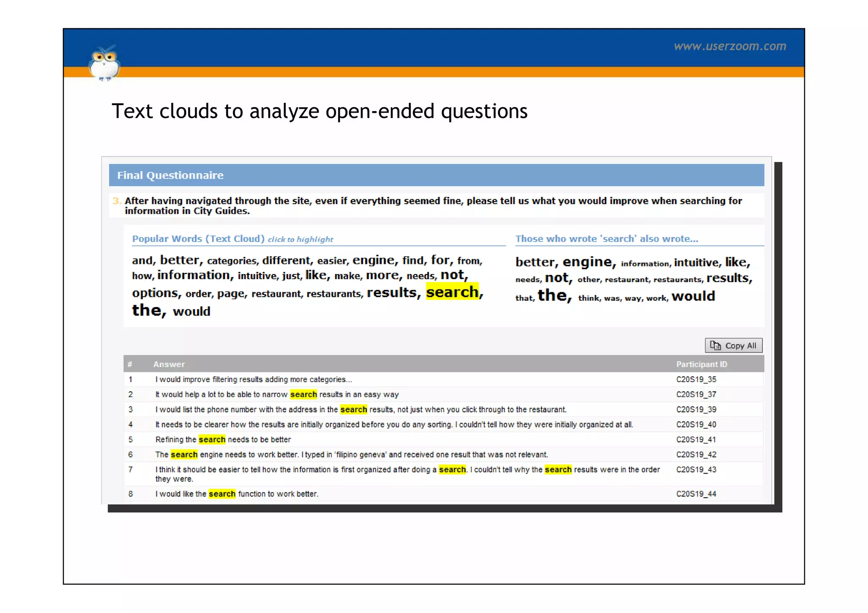Select participant ID C20S19_42
868x613 pixels.
(696, 455)
